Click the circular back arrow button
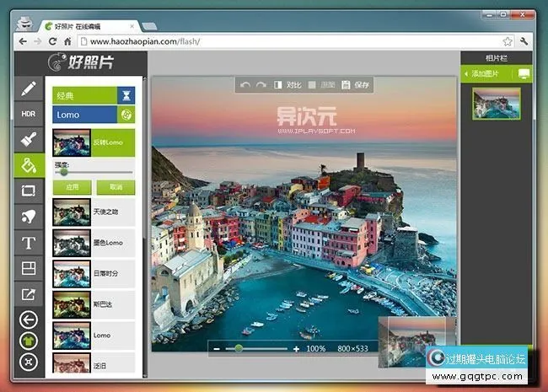 pos(29,320)
